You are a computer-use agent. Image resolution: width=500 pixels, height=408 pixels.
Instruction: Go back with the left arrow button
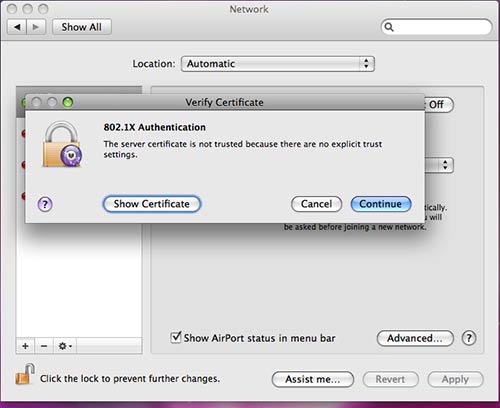pos(17,27)
